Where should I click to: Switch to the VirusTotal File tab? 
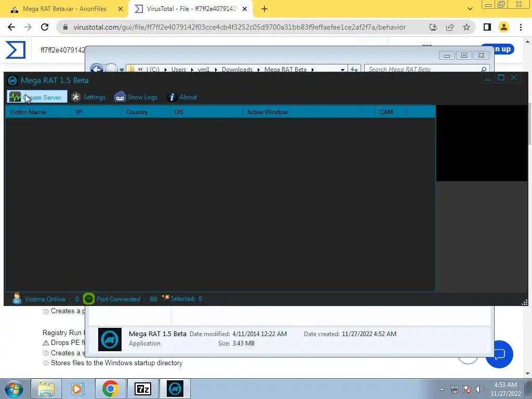190,9
